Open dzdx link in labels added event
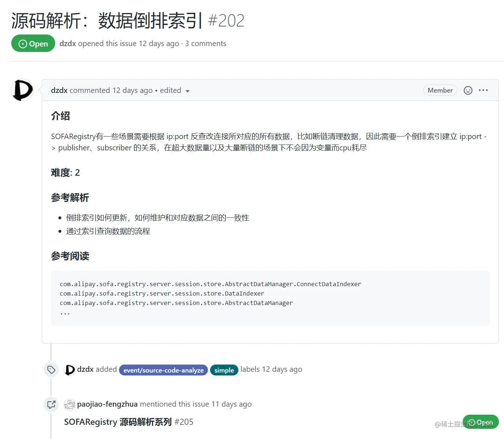 (85, 369)
